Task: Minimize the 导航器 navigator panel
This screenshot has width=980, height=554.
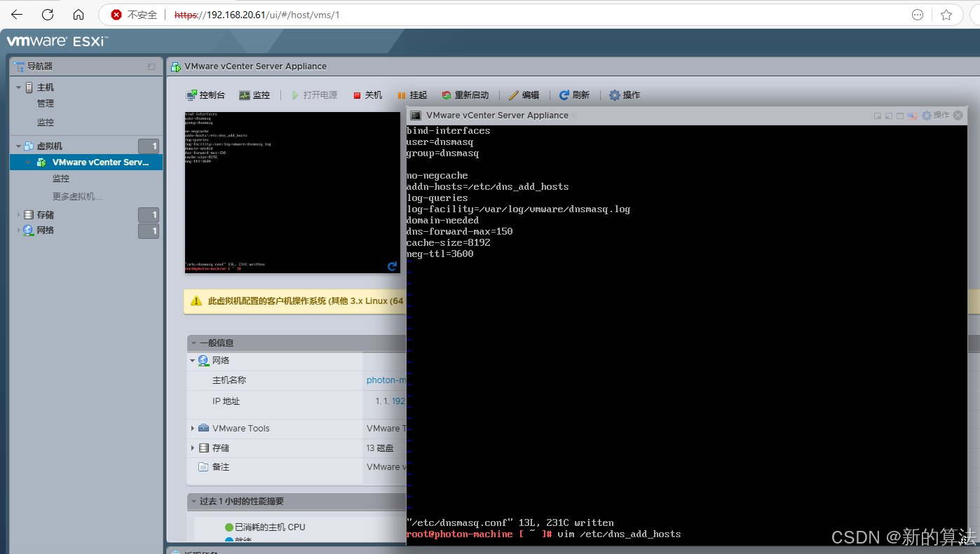Action: tap(151, 67)
